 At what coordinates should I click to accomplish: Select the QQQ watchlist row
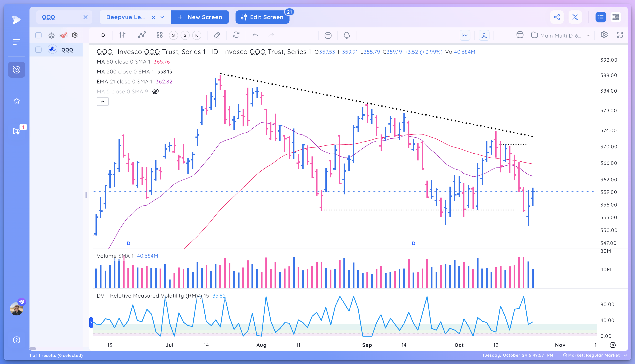56,50
